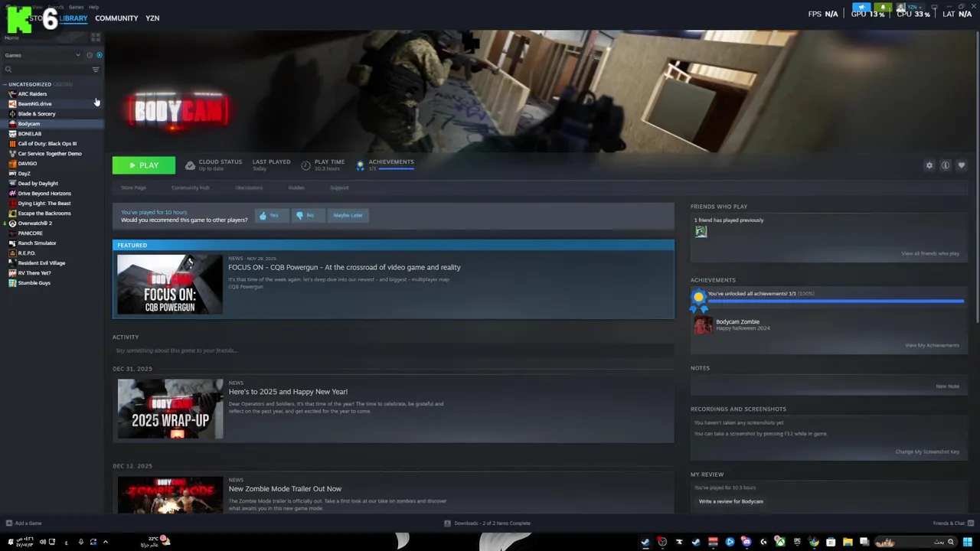Open Friends & Chat
Image resolution: width=980 pixels, height=551 pixels.
[952, 523]
